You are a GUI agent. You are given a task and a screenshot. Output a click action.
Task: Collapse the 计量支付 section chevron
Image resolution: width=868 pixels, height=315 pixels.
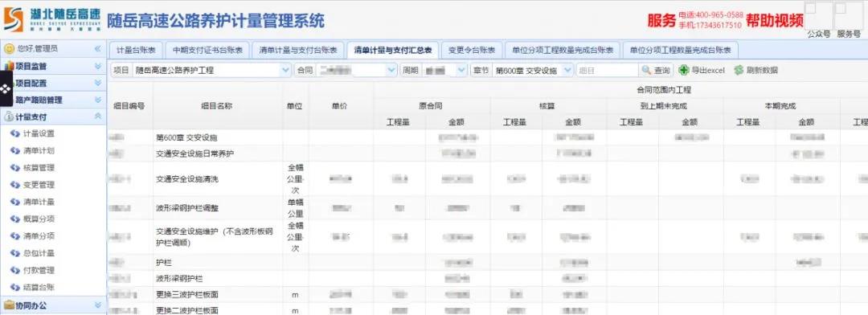(98, 117)
